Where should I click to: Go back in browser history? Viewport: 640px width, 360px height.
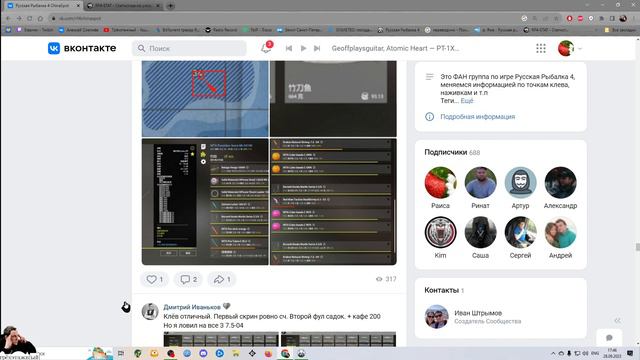(x=8, y=18)
